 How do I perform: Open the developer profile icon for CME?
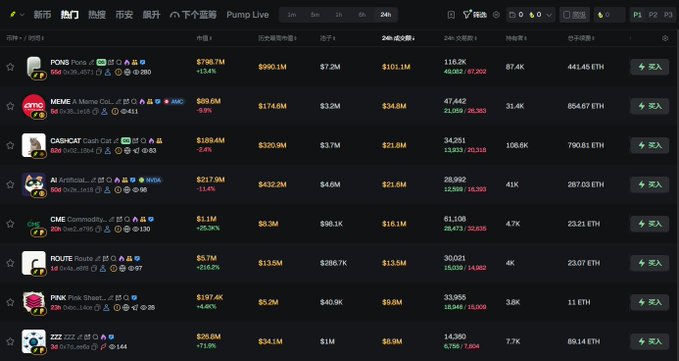pyautogui.click(x=107, y=229)
